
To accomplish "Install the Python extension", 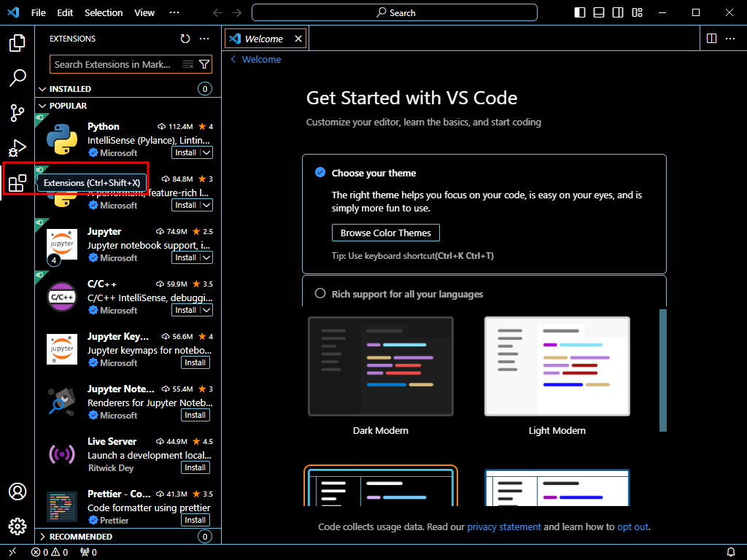I will (x=186, y=153).
